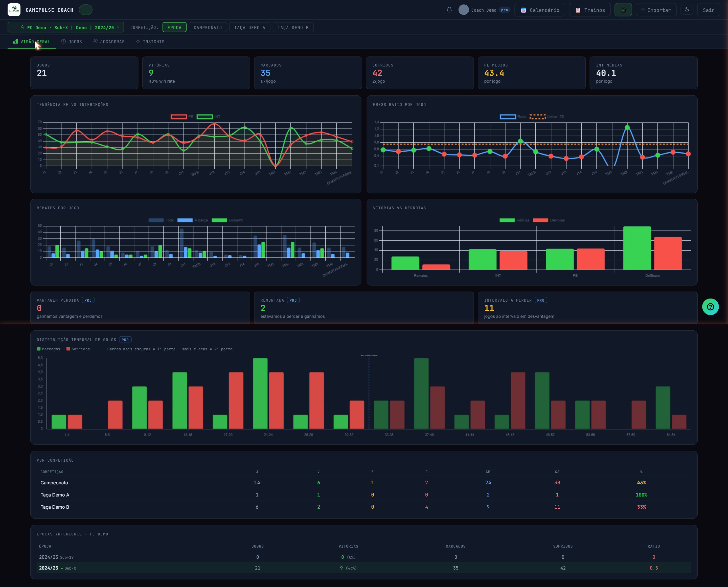Viewport: 728px width, 587px height.
Task: Click the Taça Demo B row name
Action: 55,507
